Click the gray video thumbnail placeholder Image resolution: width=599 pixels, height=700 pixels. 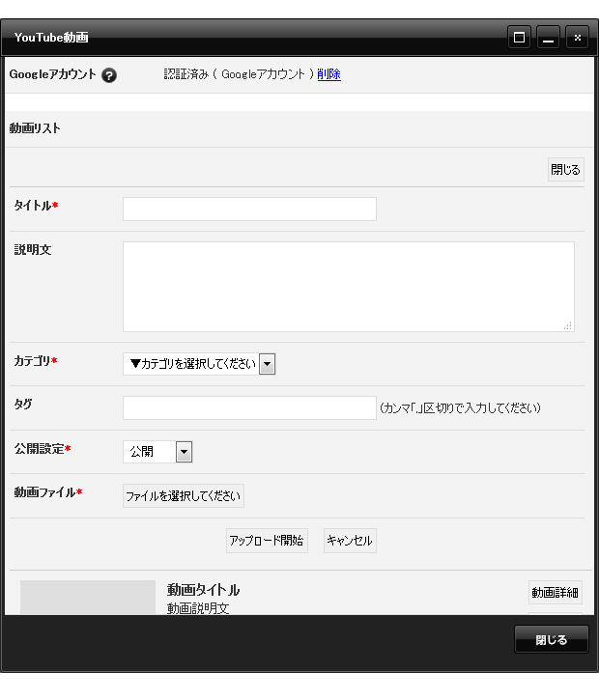88,598
